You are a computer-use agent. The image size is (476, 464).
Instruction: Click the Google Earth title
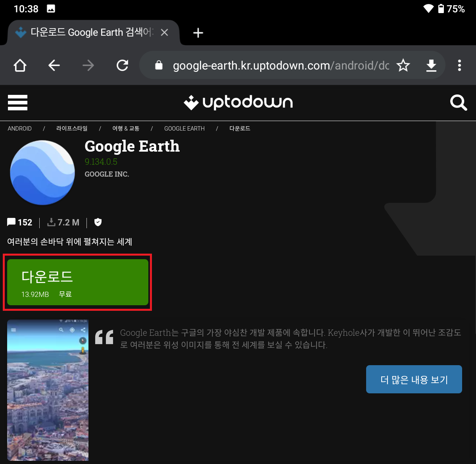[132, 146]
